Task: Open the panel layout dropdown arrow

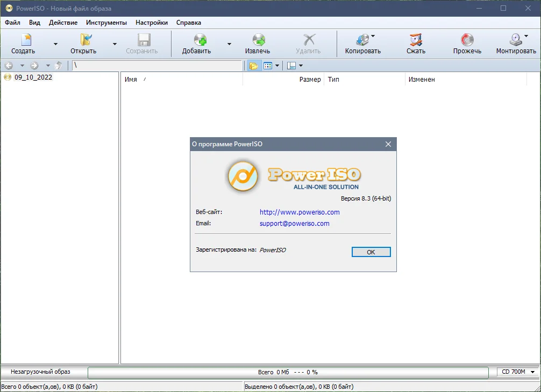Action: 301,66
